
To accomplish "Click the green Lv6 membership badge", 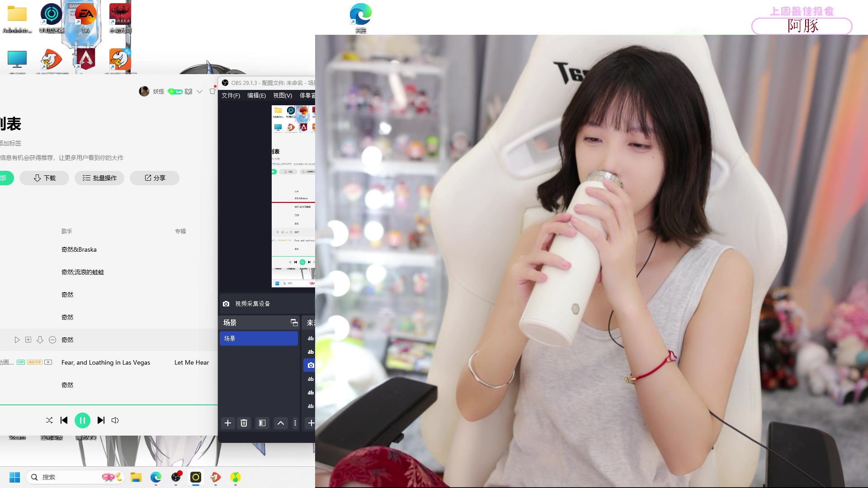I will point(175,91).
